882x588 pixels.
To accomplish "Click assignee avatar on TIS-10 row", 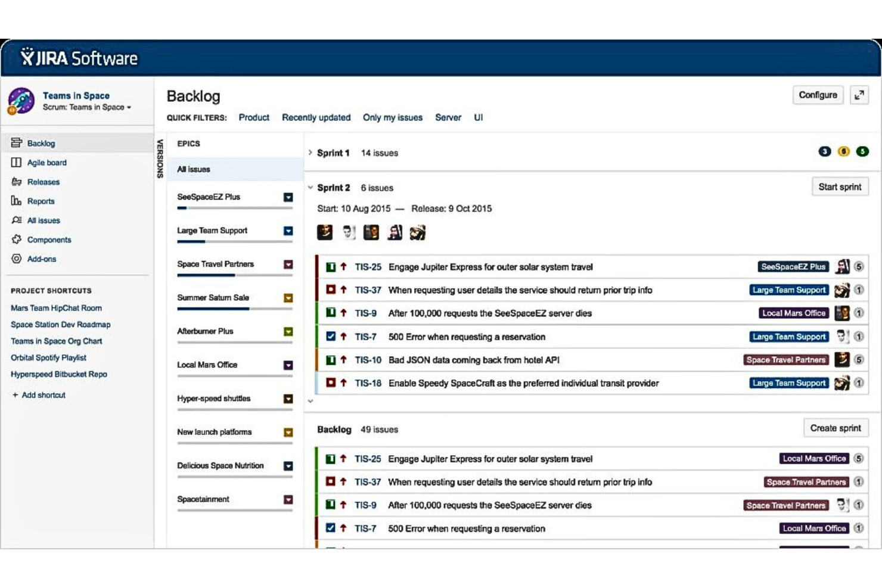I will pos(842,359).
